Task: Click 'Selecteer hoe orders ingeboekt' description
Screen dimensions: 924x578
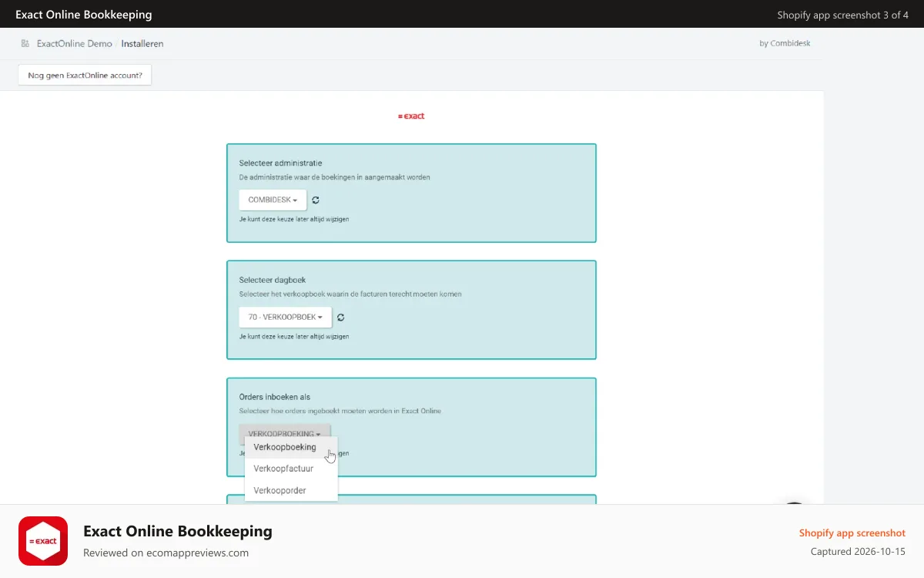Action: pyautogui.click(x=340, y=411)
